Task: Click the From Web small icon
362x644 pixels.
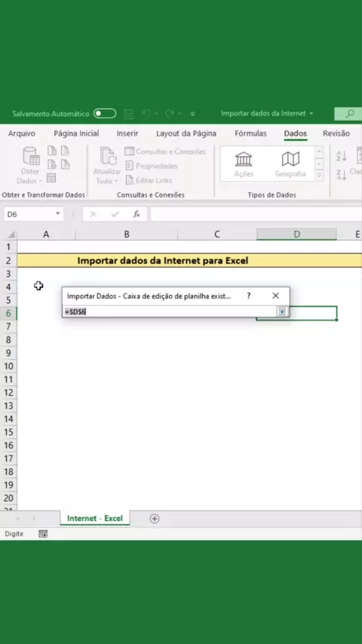Action: click(x=52, y=164)
